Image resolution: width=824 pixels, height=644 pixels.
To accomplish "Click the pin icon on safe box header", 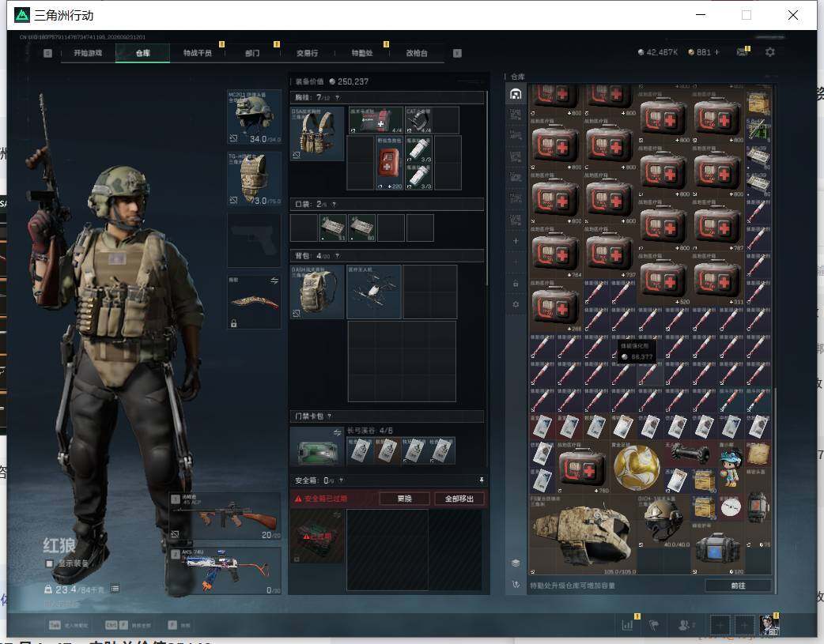I will tap(481, 480).
